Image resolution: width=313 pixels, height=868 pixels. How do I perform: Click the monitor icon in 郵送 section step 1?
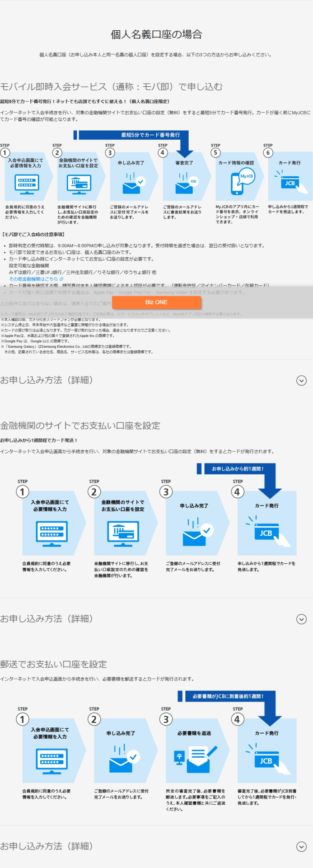[51, 760]
